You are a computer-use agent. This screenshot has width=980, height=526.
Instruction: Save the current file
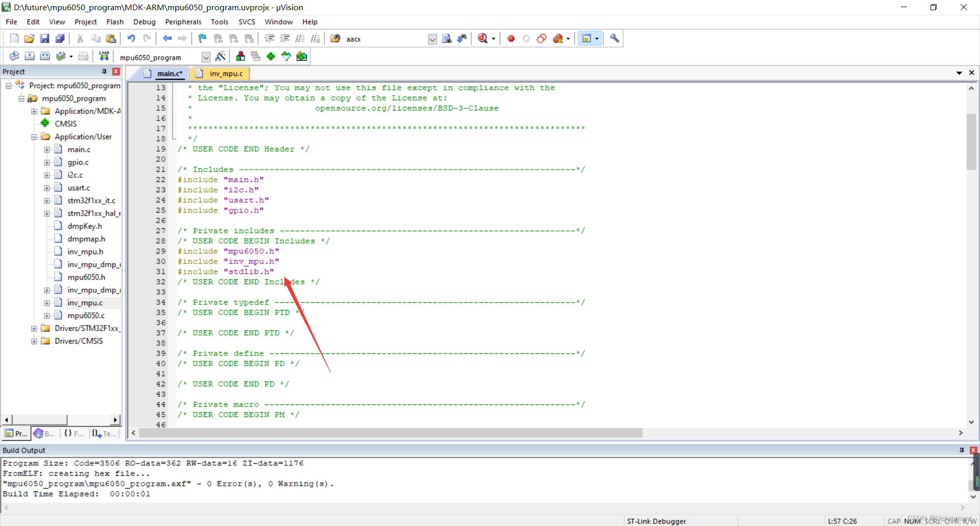44,38
